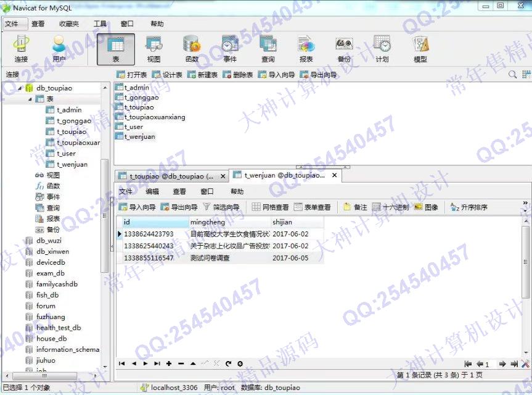Viewport: 532px width, 395px height.
Task: Click 新建表 new table button
Action: coord(202,75)
